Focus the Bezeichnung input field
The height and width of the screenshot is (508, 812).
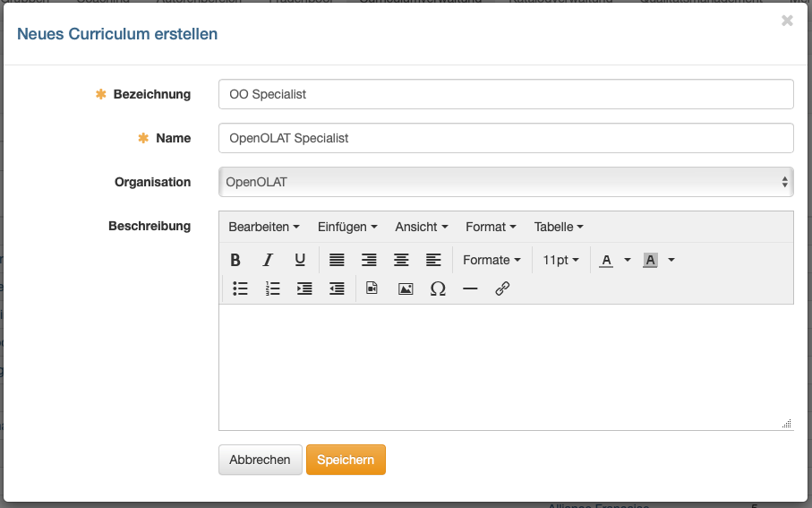(506, 94)
